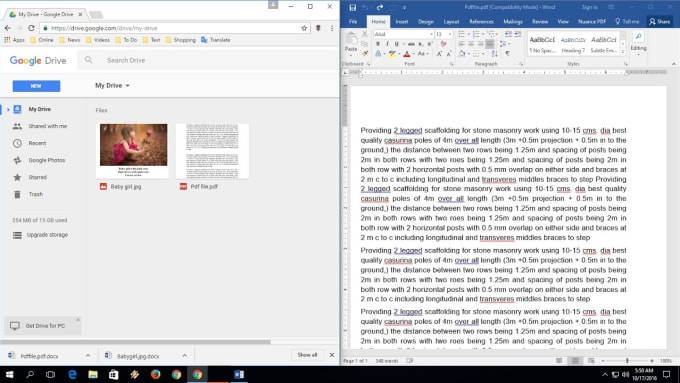The height and width of the screenshot is (383, 680).
Task: Open the Arial font name dropdown
Action: pos(431,34)
